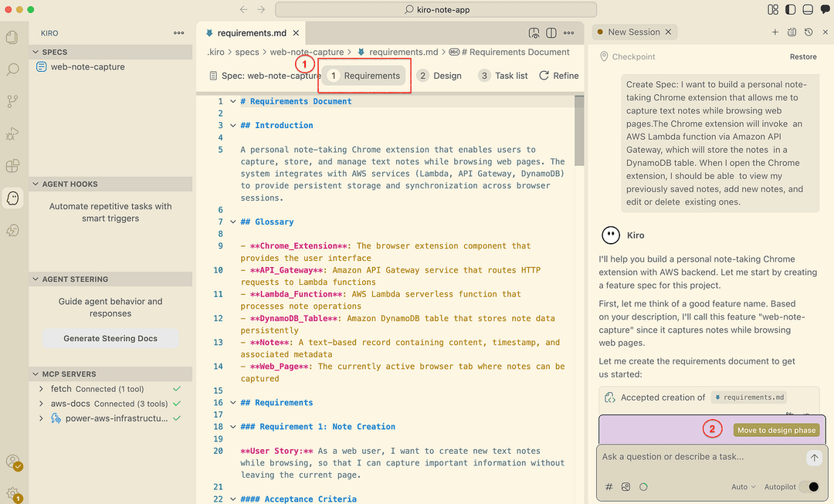Open the Auto model dropdown
This screenshot has width=834, height=504.
click(743, 486)
